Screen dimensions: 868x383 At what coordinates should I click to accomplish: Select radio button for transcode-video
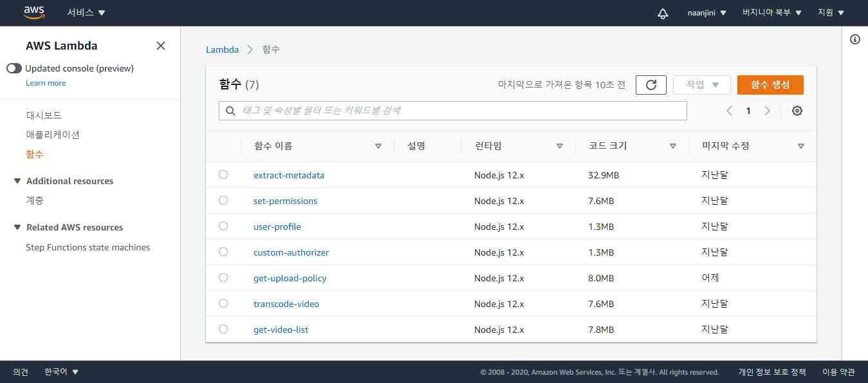coord(223,303)
